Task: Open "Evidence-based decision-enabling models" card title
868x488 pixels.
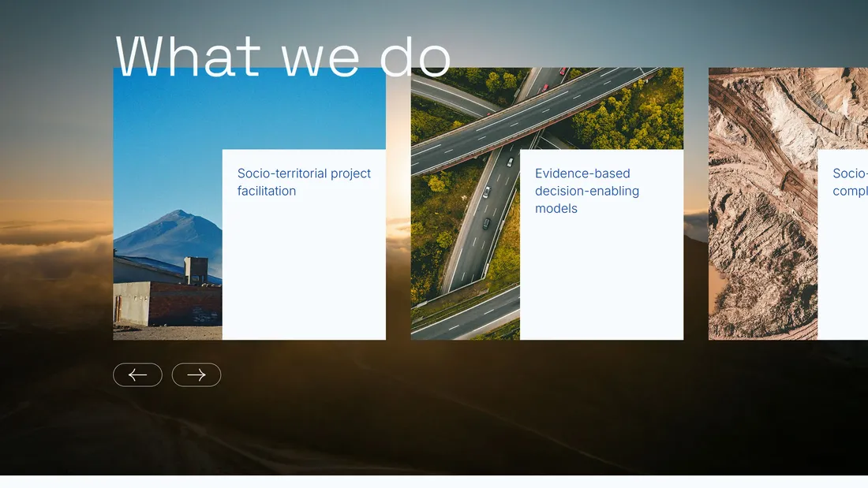Action: tap(586, 191)
